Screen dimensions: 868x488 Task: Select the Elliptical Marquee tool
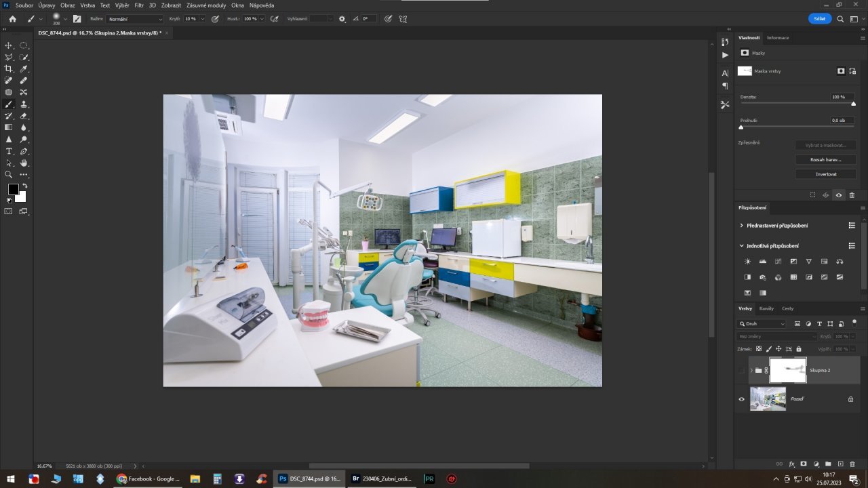click(x=24, y=45)
